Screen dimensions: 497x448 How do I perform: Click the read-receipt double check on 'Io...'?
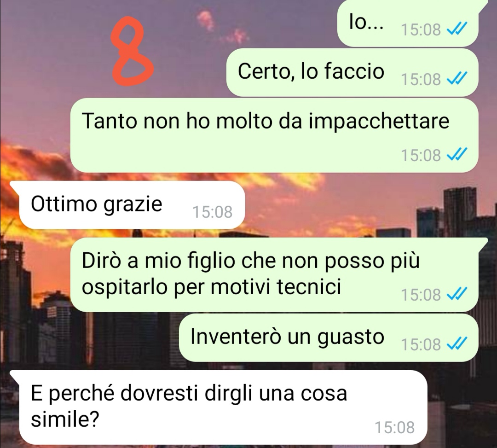457,29
